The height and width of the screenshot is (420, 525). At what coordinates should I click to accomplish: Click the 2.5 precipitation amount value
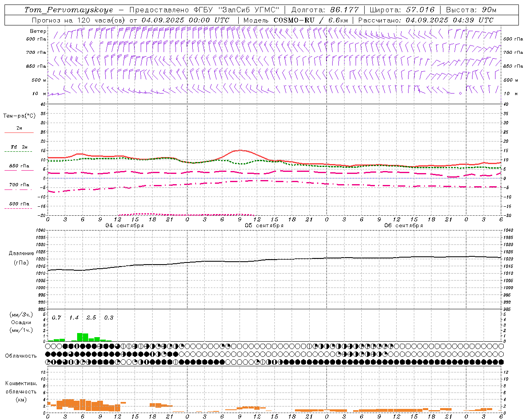pos(91,317)
